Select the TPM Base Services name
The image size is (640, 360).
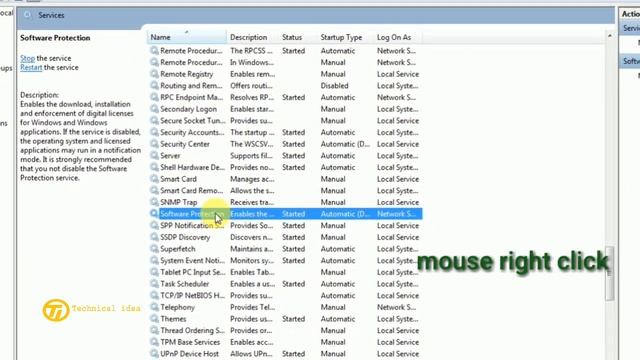click(190, 342)
